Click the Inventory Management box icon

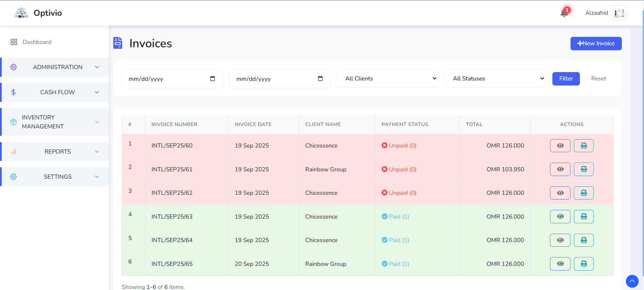[x=13, y=122]
